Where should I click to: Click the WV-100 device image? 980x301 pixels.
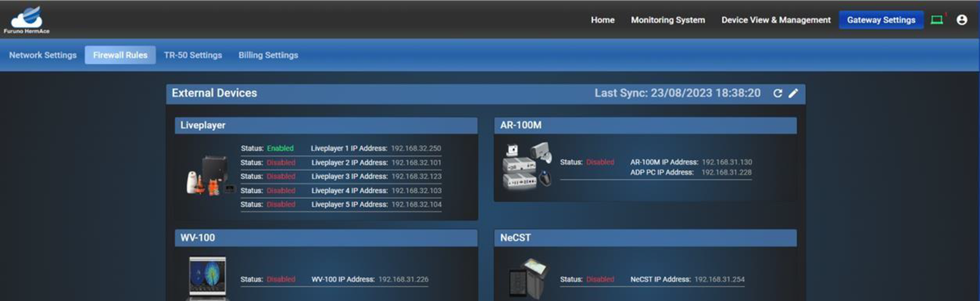tap(207, 278)
